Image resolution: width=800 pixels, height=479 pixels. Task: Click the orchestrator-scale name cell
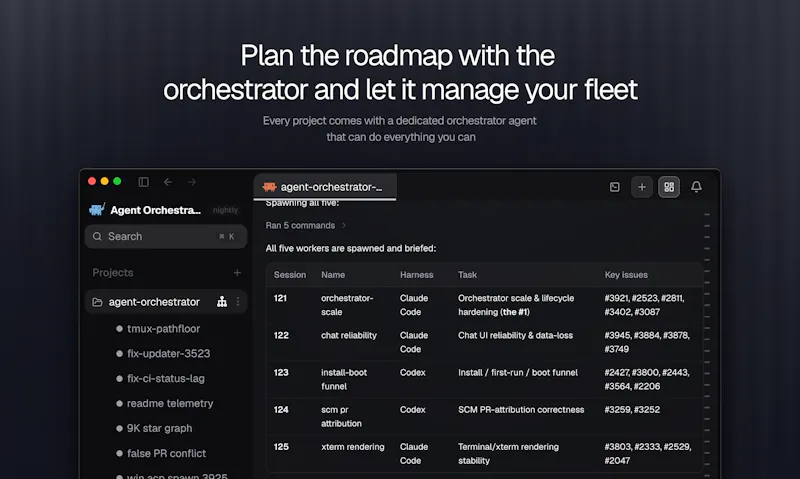(347, 305)
